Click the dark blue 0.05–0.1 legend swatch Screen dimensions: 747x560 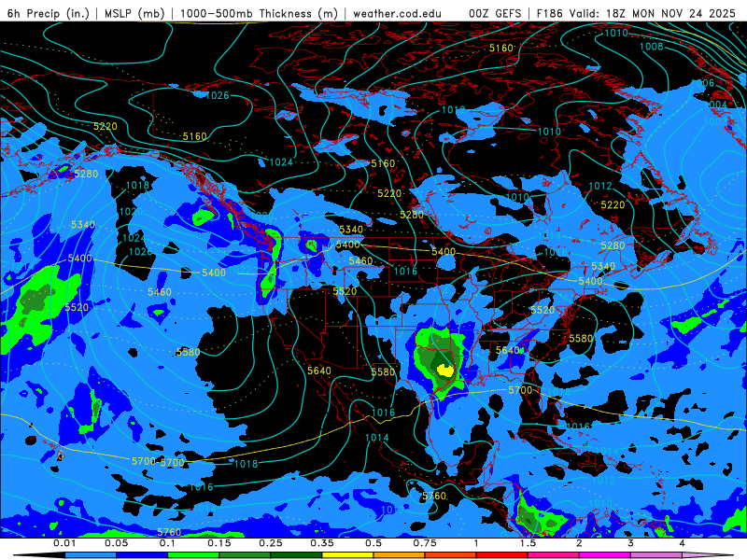click(x=142, y=555)
